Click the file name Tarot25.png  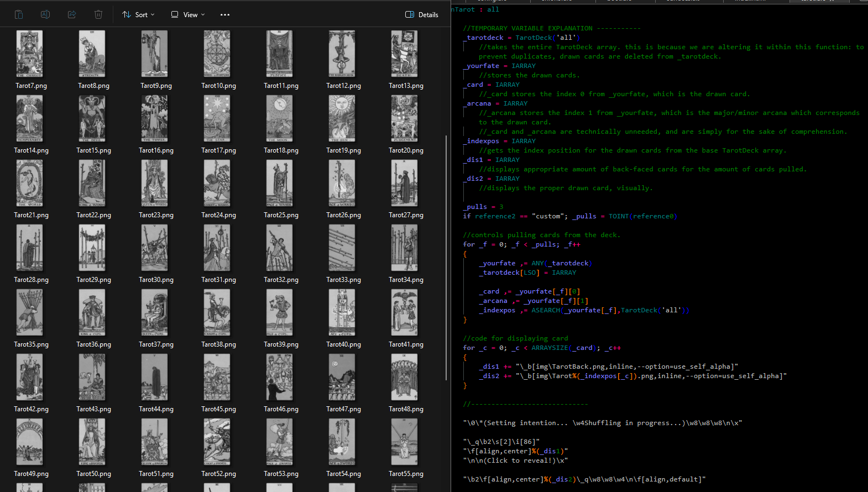[281, 215]
